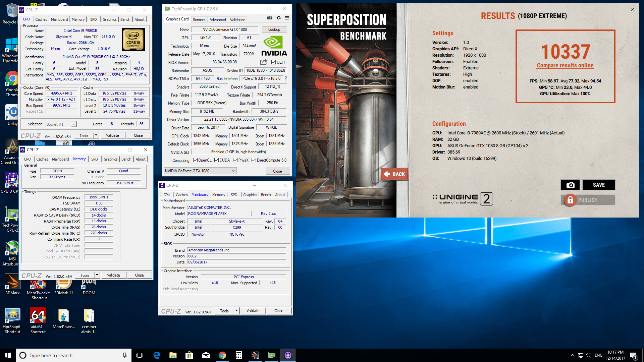
Task: Click Cortana microphone icon
Action: pyautogui.click(x=124, y=355)
